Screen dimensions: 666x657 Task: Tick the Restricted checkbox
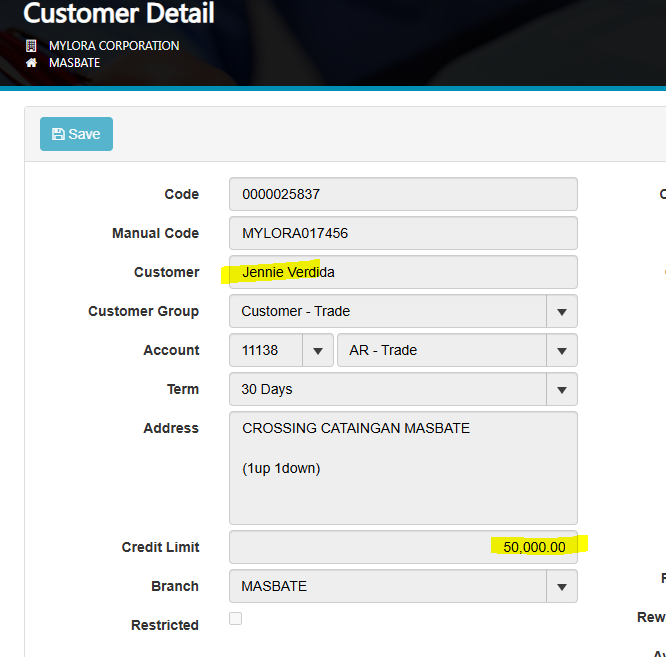(x=235, y=619)
